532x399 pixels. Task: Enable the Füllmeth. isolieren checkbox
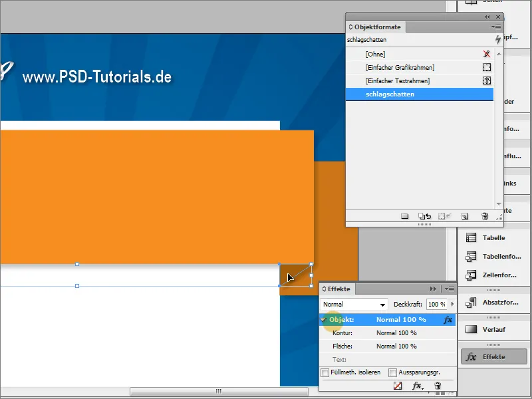pos(325,372)
